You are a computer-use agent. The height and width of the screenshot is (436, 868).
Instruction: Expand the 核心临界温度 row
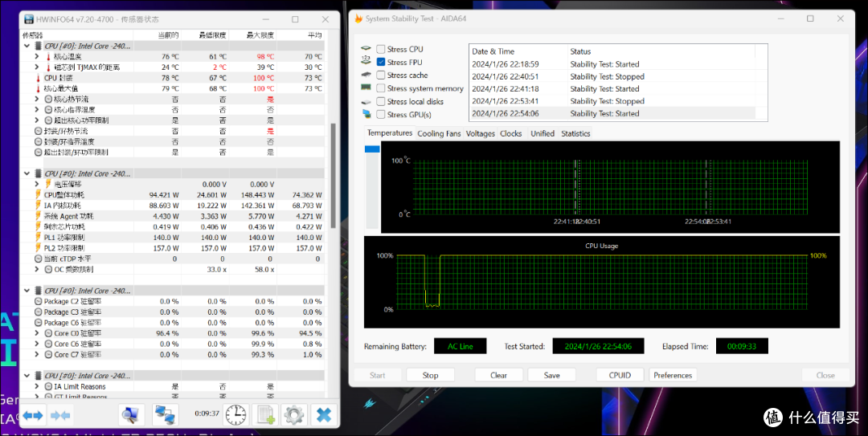(36, 109)
